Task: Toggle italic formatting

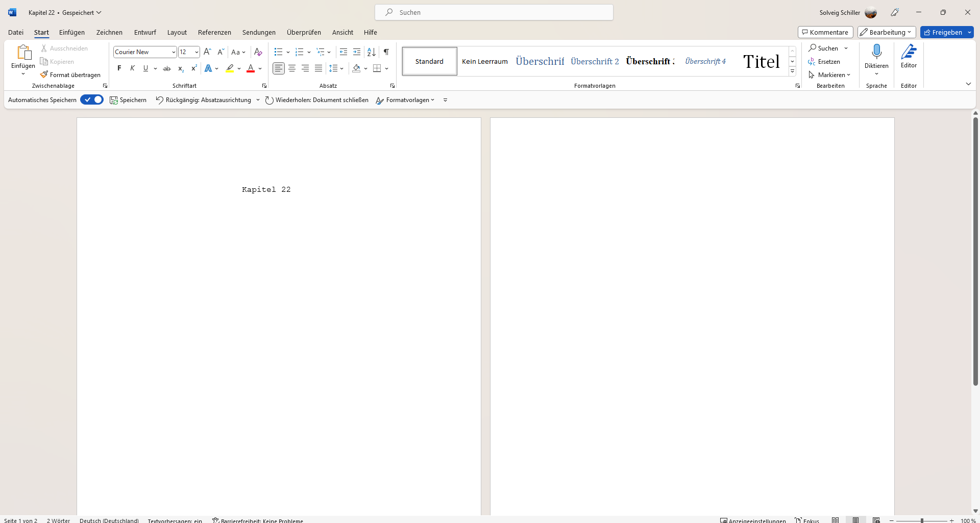Action: click(133, 68)
